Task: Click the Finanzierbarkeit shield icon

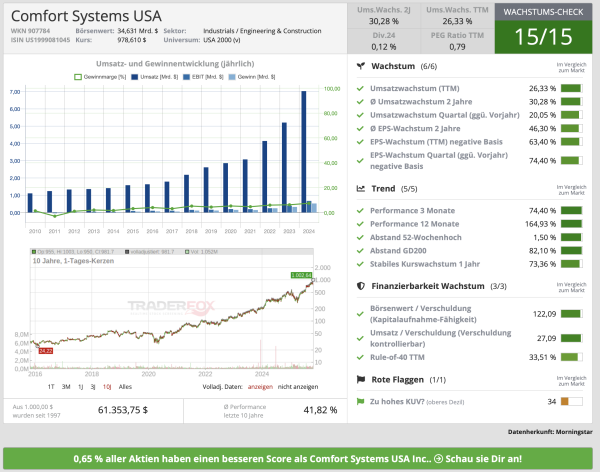Action: click(x=360, y=285)
